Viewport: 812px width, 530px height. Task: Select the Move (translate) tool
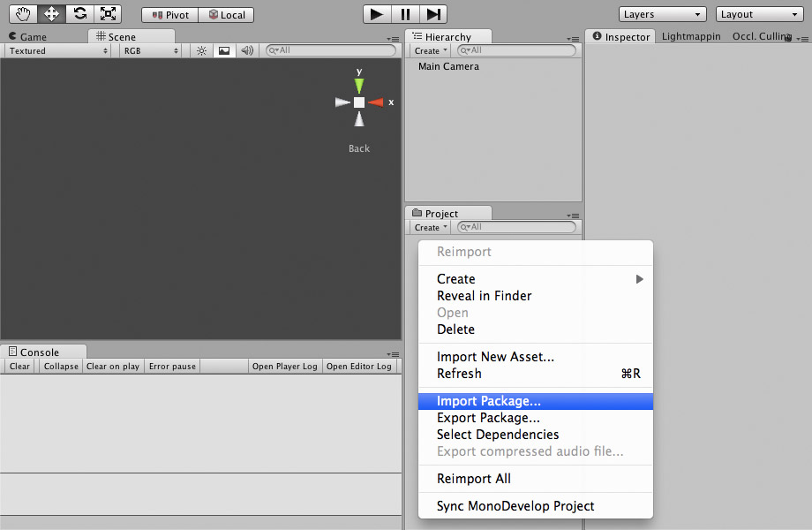point(51,14)
